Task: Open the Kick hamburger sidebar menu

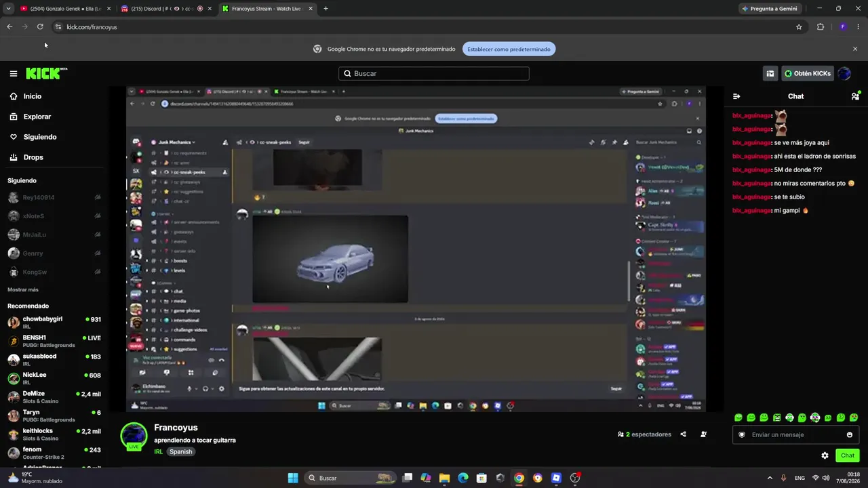Action: 14,74
